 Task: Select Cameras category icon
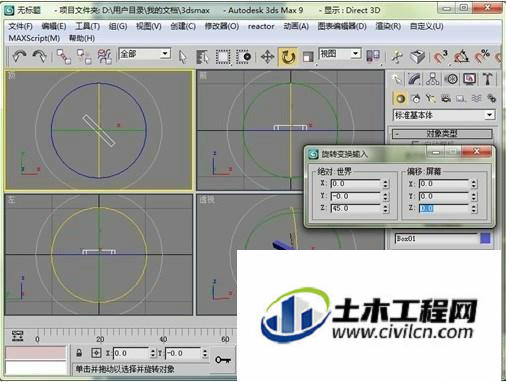[446, 98]
